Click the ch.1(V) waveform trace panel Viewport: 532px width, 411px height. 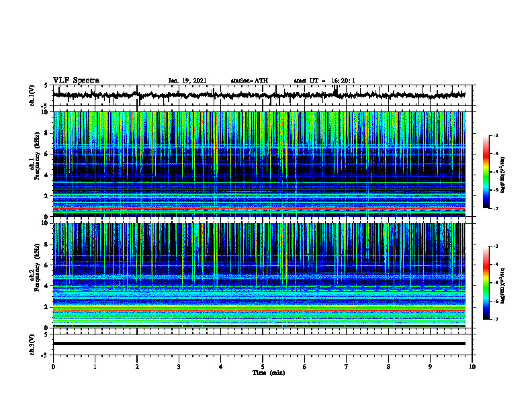(x=263, y=95)
